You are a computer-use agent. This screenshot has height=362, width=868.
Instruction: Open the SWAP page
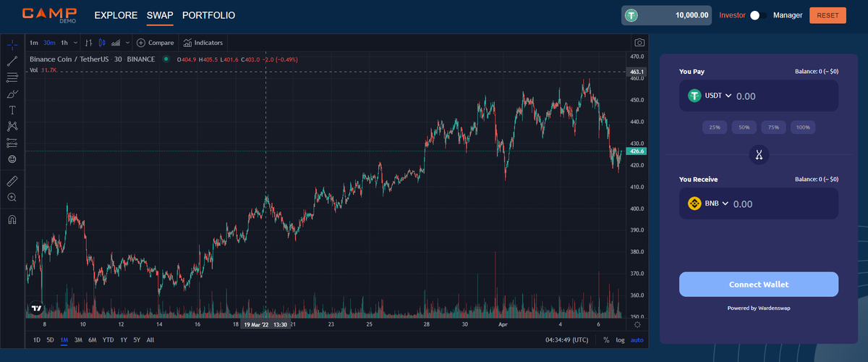(x=160, y=15)
